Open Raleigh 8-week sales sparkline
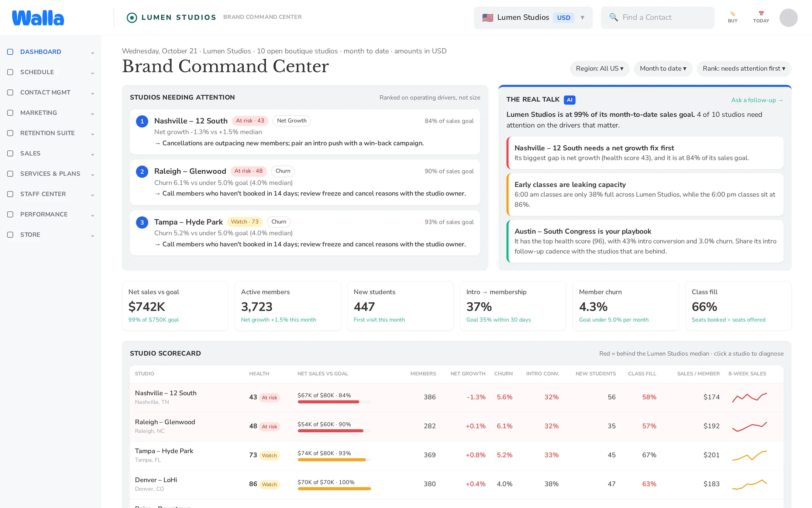Image resolution: width=812 pixels, height=508 pixels. 749,426
